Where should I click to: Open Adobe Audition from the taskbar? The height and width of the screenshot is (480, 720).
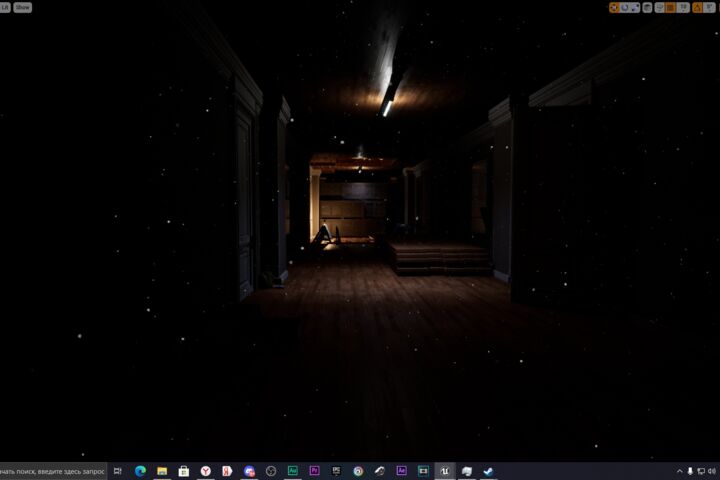292,471
